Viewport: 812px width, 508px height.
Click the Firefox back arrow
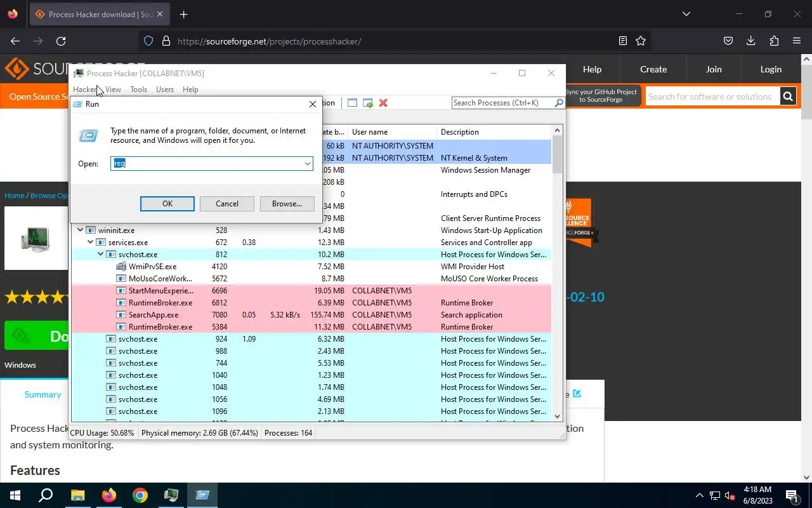click(x=15, y=41)
